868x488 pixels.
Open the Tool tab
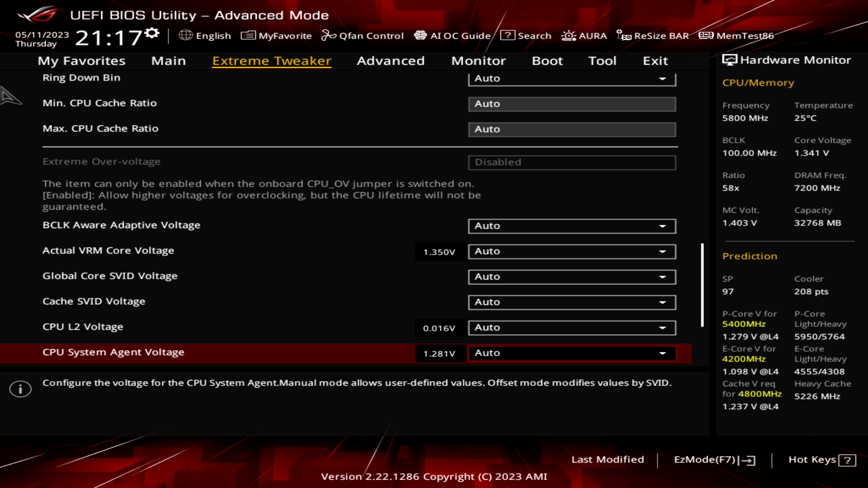point(602,61)
